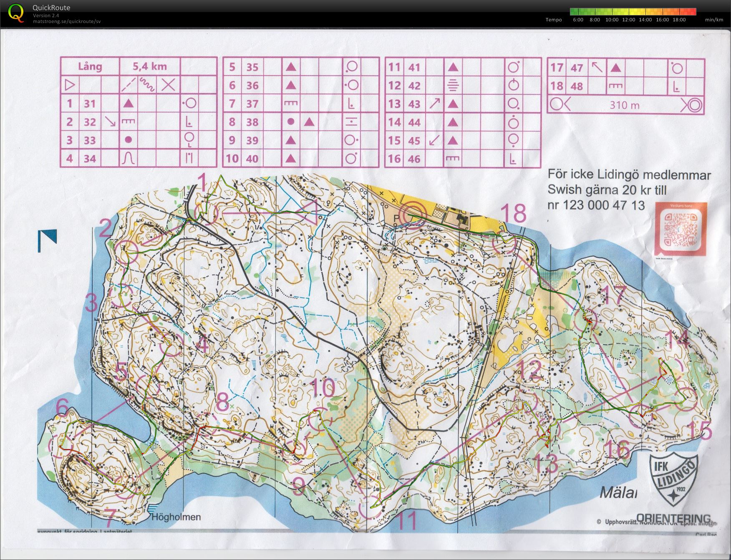Click the ORIENTERING text below the club logo
The height and width of the screenshot is (560, 731).
tap(673, 518)
